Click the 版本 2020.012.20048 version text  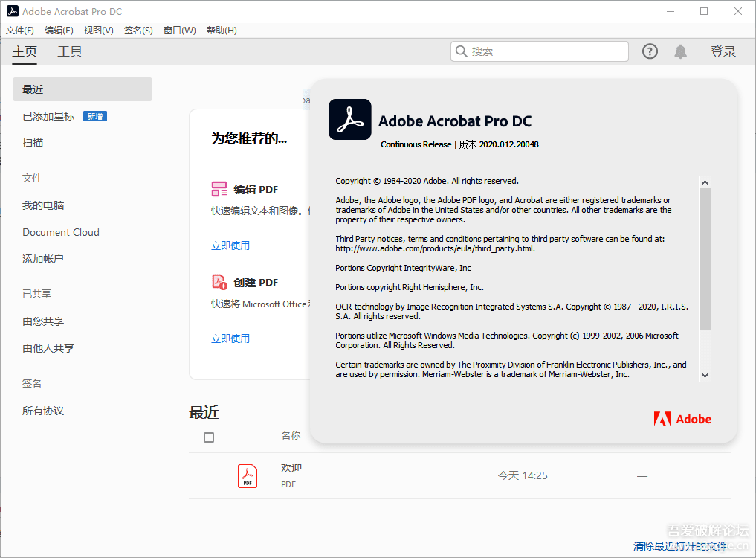[499, 144]
